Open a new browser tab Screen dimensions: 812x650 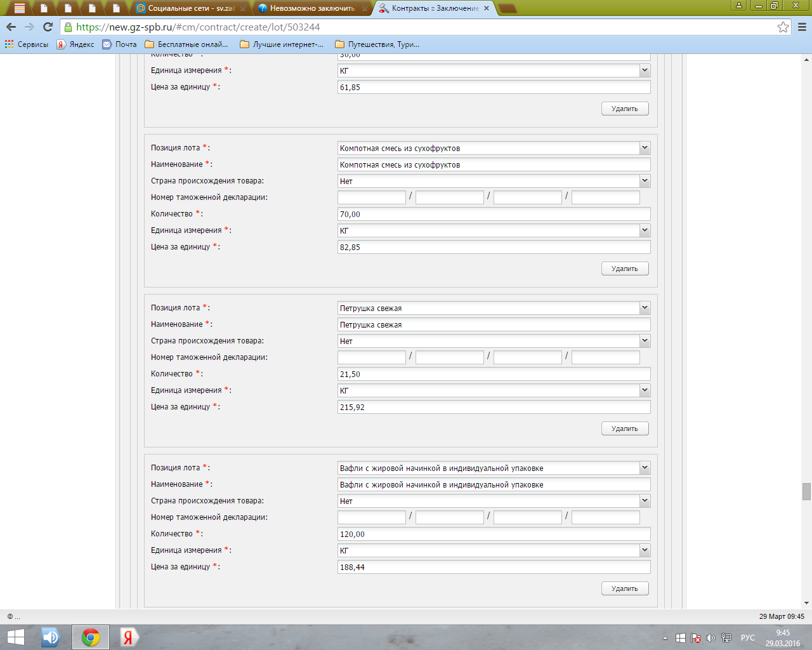(x=507, y=8)
